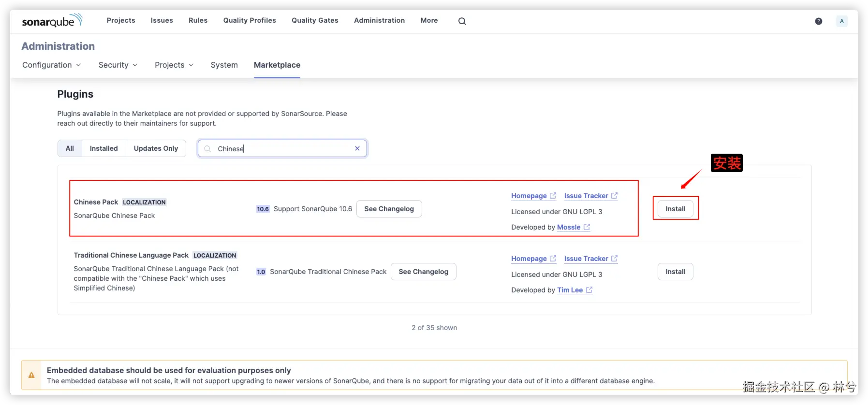Click 'SonarQube Traditional Chinese Pack' version description
868x405 pixels.
pyautogui.click(x=328, y=272)
